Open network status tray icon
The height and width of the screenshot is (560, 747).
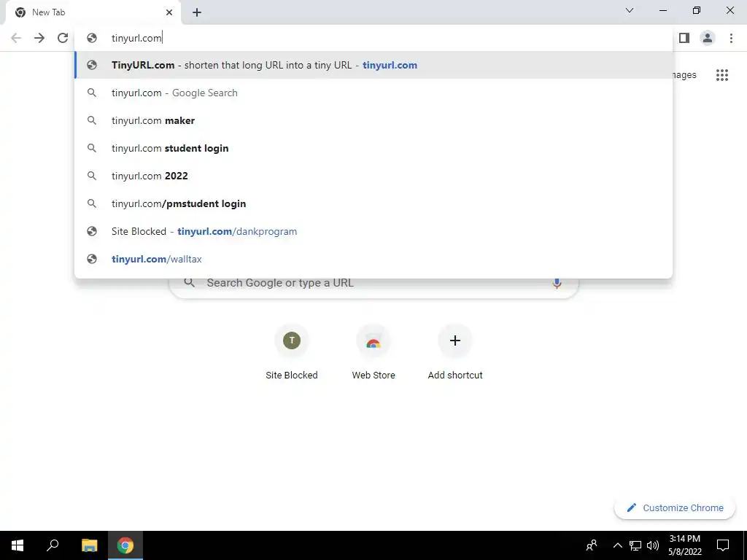(x=635, y=545)
